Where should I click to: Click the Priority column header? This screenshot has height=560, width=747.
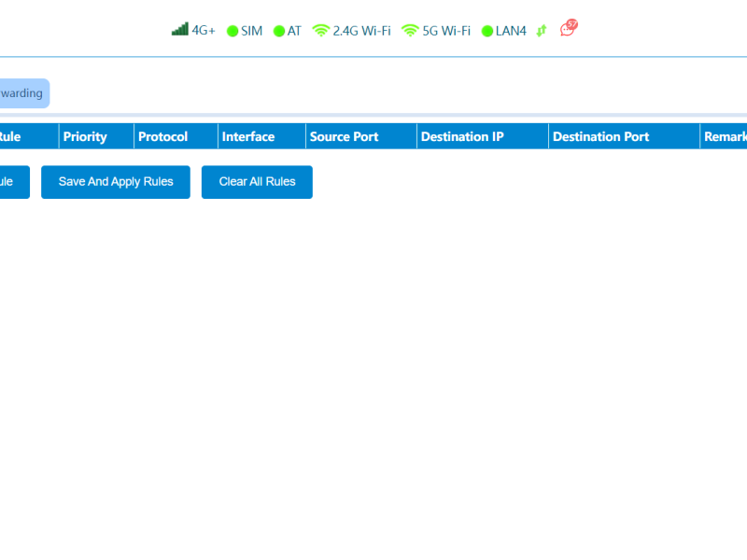(x=85, y=136)
